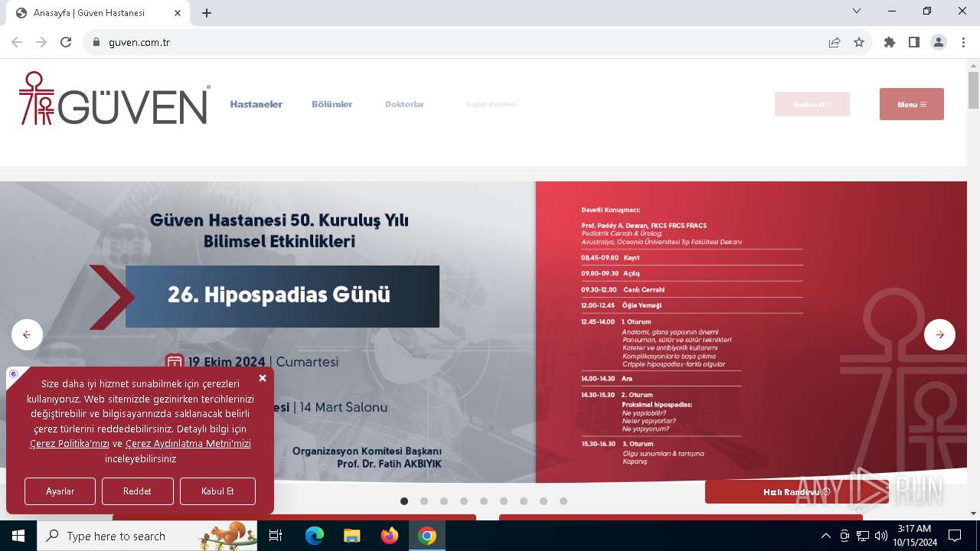The height and width of the screenshot is (551, 980).
Task: Click the Güven logo
Action: tap(114, 98)
